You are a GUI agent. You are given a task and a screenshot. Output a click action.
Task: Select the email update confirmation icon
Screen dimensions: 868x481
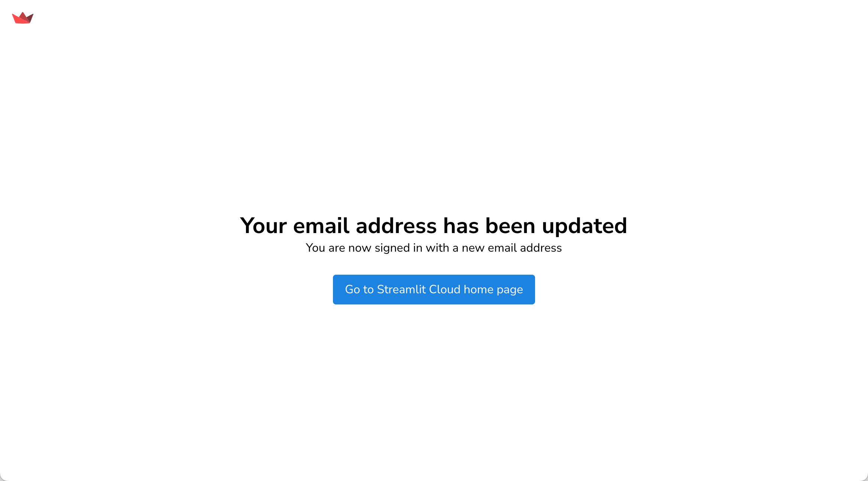23,18
